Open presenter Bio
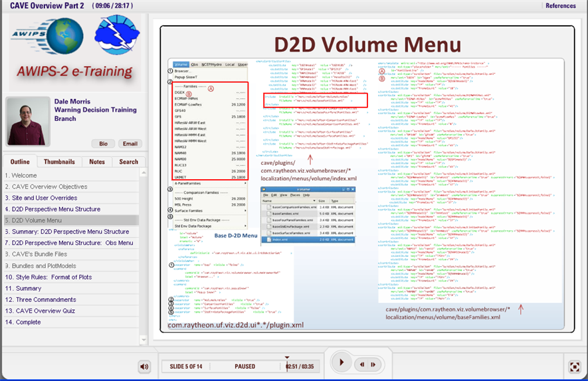This screenshot has height=381, width=588. click(103, 144)
